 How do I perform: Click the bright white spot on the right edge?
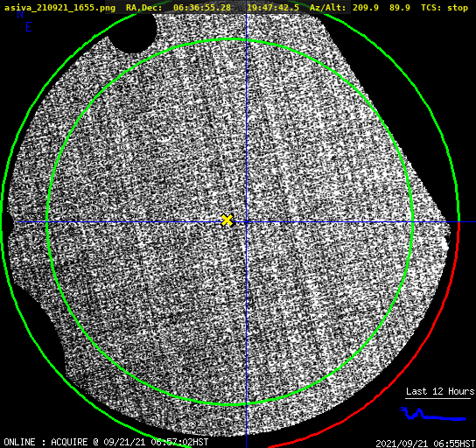[x=445, y=243]
